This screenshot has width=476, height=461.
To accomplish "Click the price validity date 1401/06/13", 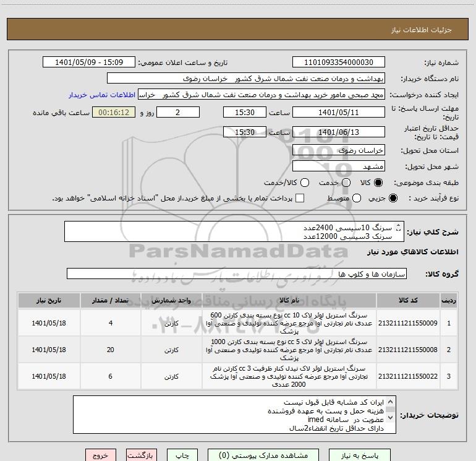I will [x=339, y=132].
